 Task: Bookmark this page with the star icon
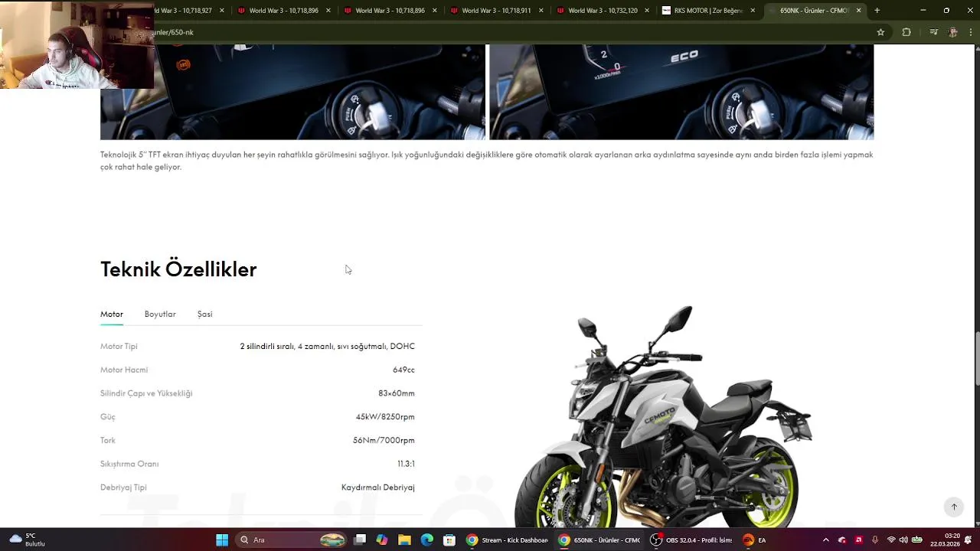tap(880, 32)
